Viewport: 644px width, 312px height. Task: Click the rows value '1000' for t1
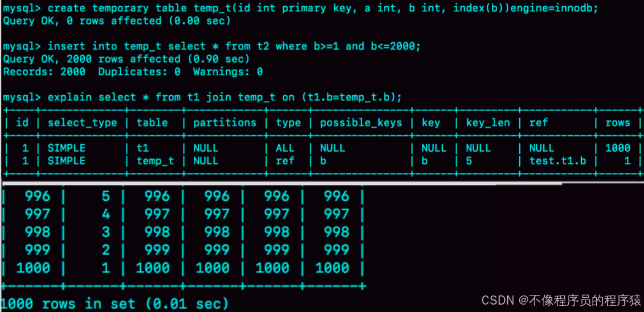618,148
